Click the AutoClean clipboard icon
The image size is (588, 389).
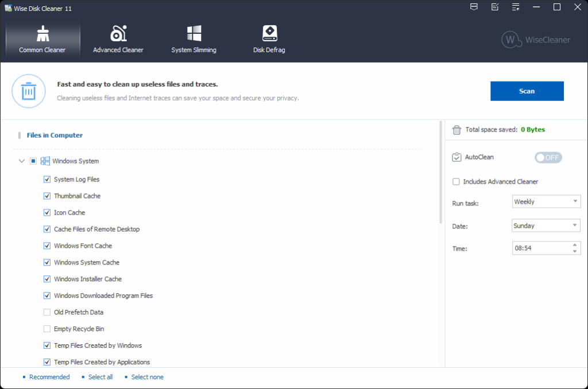(457, 157)
